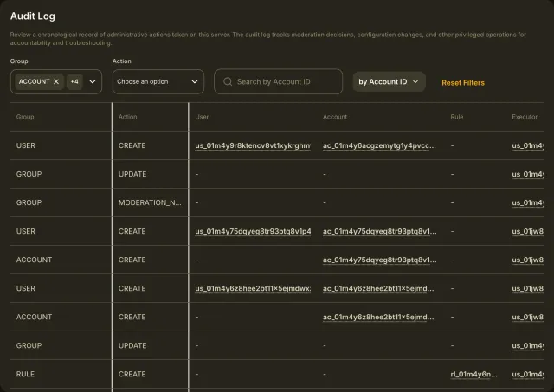Viewport: 554px width, 392px height.
Task: Open rule link rl_01m4y6n in RULE row
Action: [473, 375]
